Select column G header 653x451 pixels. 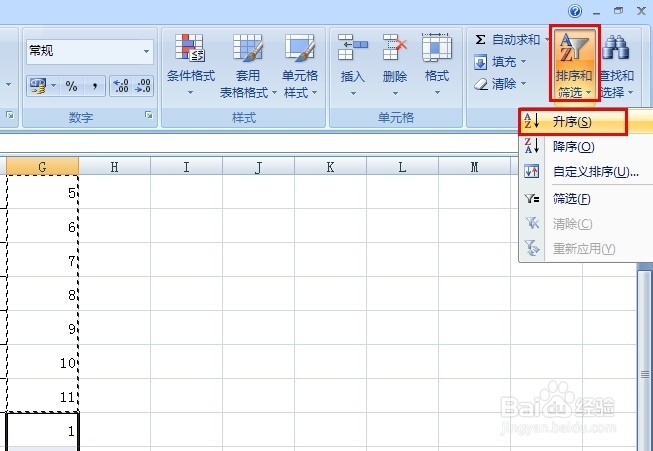(42, 167)
